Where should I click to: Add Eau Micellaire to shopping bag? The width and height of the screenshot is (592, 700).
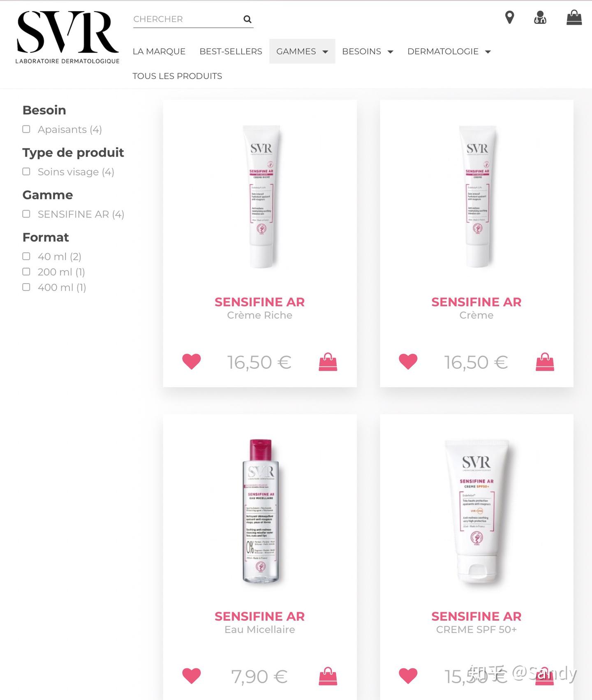click(x=328, y=676)
